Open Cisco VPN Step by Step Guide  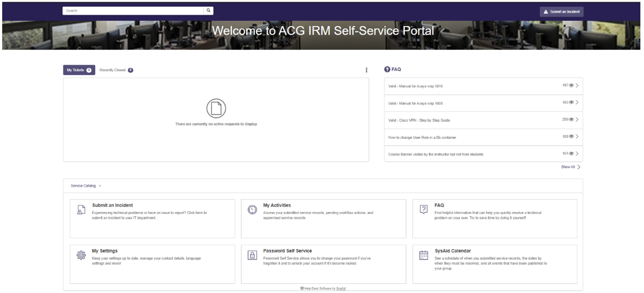pos(484,120)
